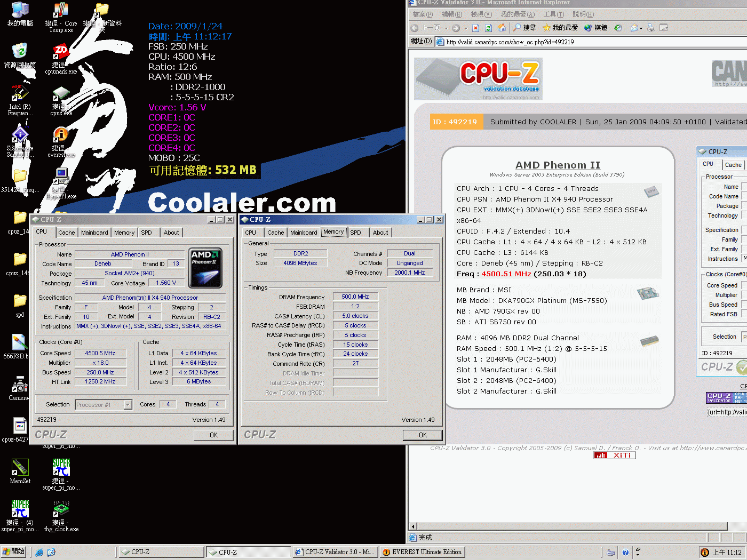Image resolution: width=747 pixels, height=560 pixels.
Task: Open the Core Temp.exe shortcut icon
Action: tap(61, 16)
